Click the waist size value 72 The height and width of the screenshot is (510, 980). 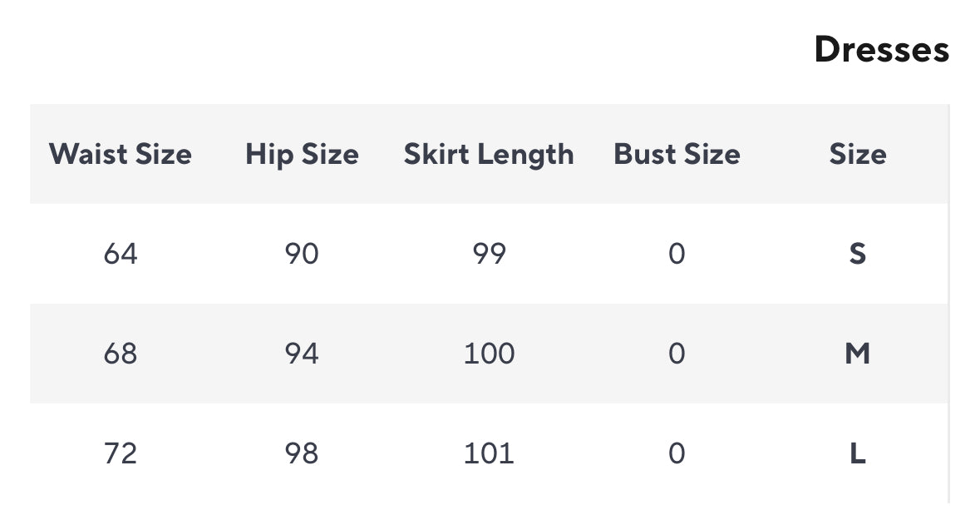coord(121,453)
